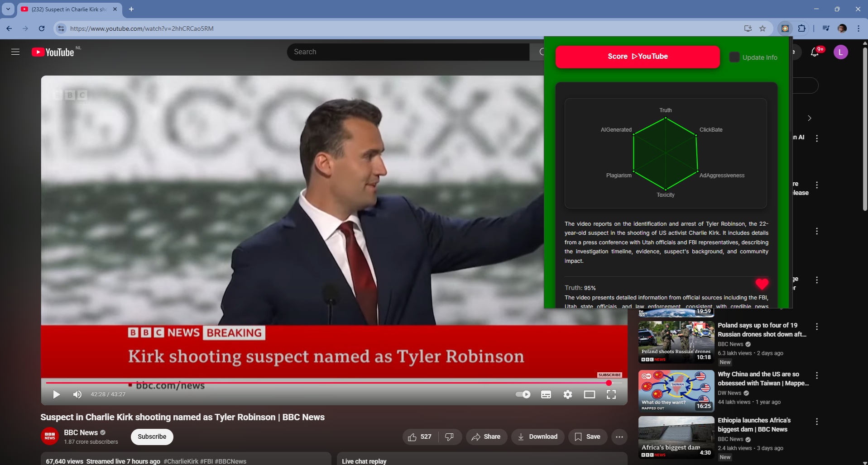Click the browser back arrow
Viewport: 868px width, 465px height.
[x=9, y=28]
